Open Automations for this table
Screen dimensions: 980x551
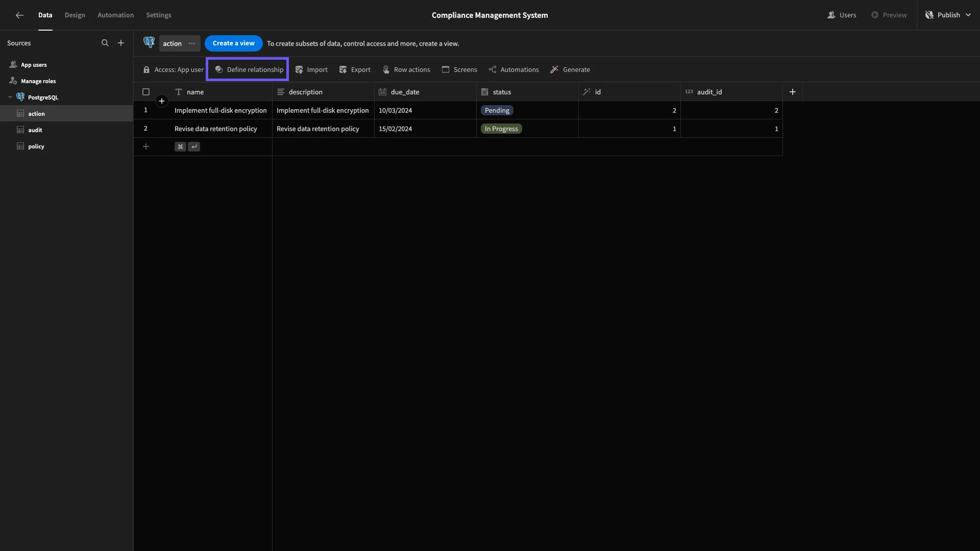pos(514,70)
